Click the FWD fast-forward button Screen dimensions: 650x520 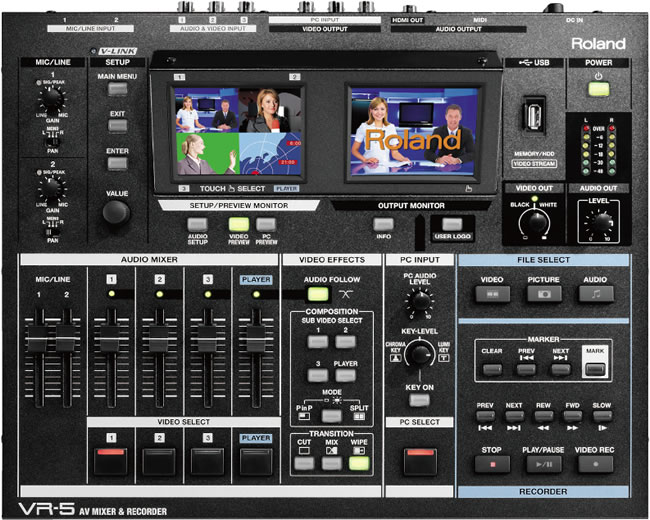[x=572, y=416]
